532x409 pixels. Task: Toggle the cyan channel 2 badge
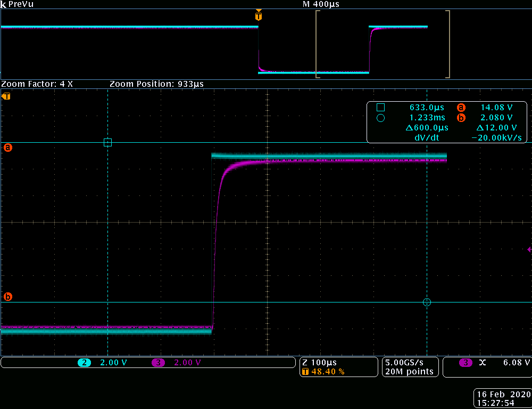(84, 363)
